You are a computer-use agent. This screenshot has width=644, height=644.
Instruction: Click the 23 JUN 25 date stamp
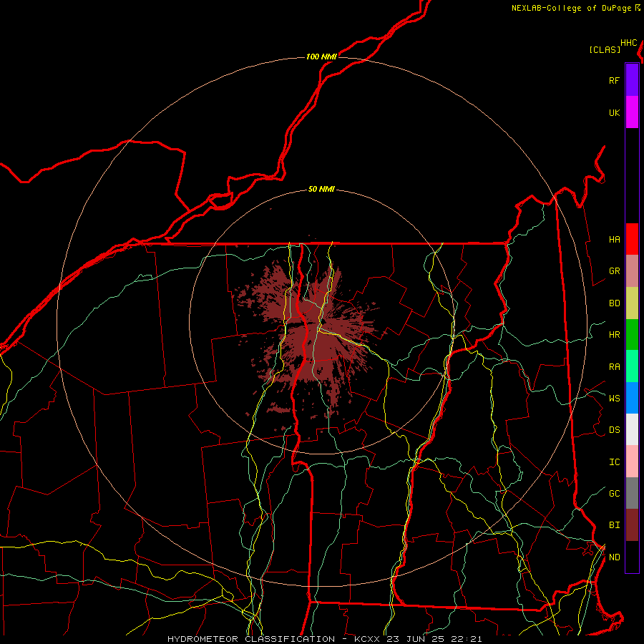pos(416,639)
